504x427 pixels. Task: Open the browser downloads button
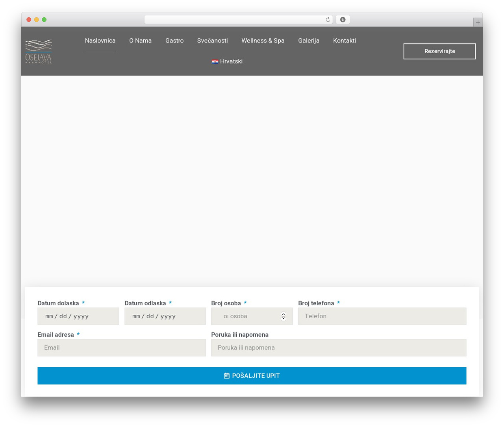pyautogui.click(x=343, y=20)
